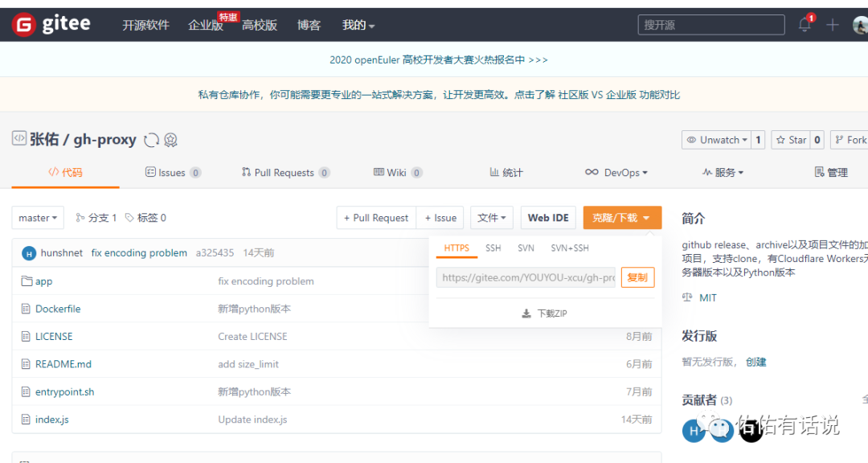
Task: Click the index.js file icon
Action: click(x=26, y=420)
